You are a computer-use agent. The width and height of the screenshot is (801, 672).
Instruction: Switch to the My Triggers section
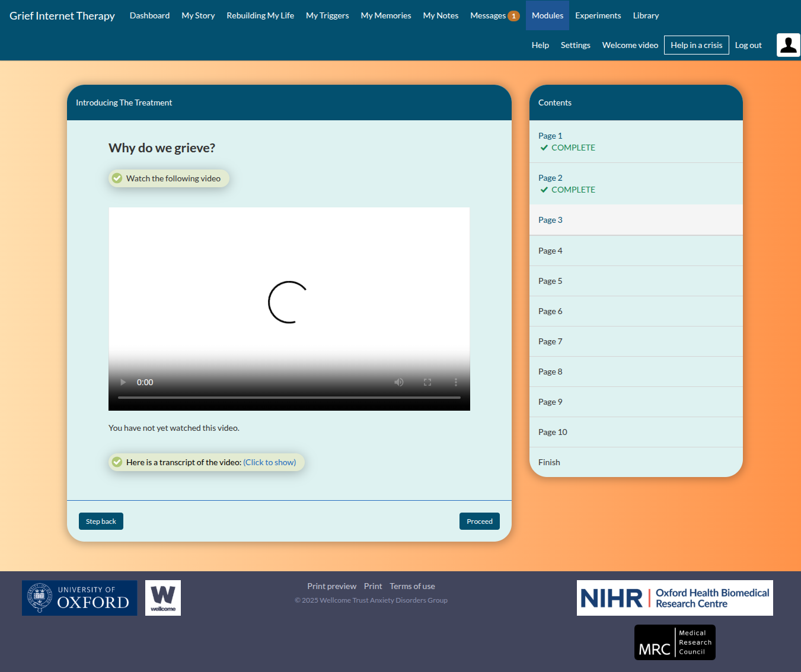pyautogui.click(x=327, y=15)
